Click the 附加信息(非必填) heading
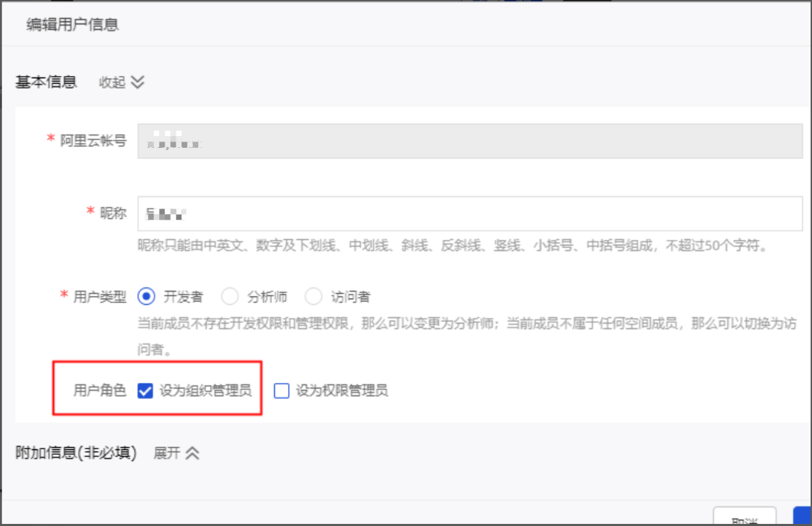This screenshot has height=526, width=812. pos(76,453)
